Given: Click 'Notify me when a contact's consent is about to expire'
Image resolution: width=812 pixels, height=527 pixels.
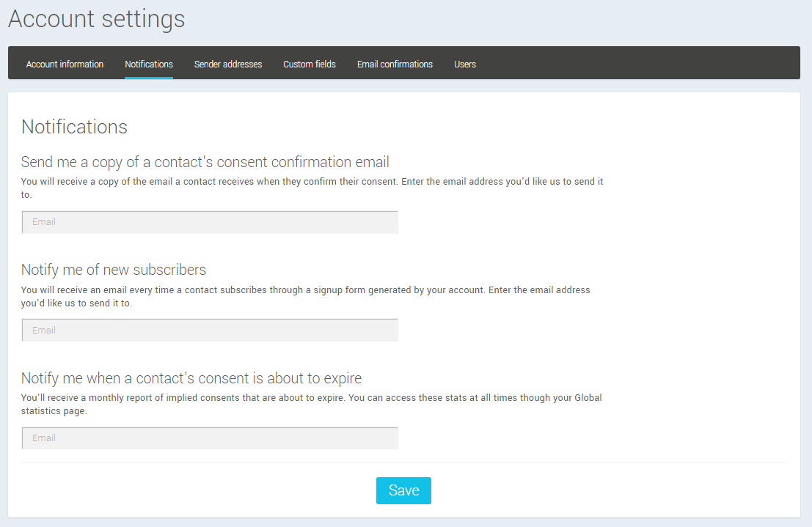Looking at the screenshot, I should [x=191, y=378].
